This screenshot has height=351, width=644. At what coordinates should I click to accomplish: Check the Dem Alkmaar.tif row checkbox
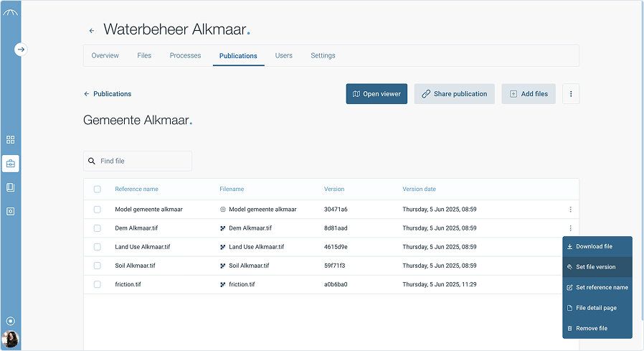tap(97, 228)
